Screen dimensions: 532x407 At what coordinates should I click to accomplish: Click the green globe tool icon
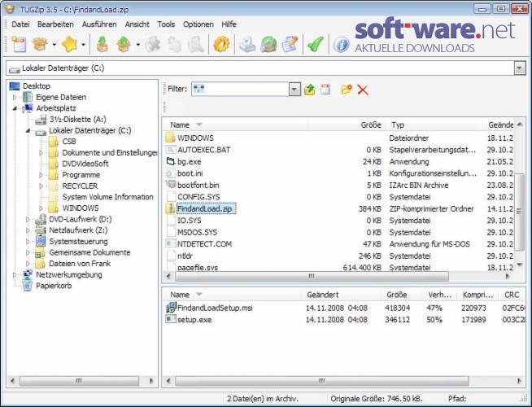(x=268, y=44)
